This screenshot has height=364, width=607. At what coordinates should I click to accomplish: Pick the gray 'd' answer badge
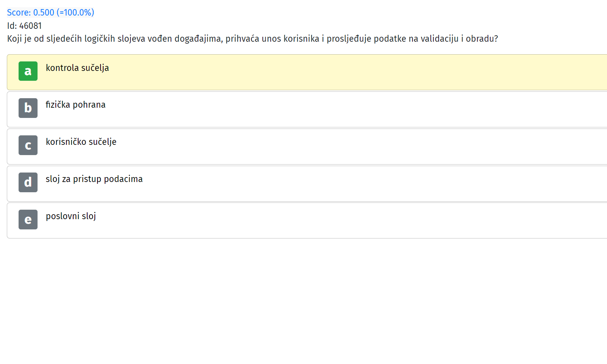point(28,182)
